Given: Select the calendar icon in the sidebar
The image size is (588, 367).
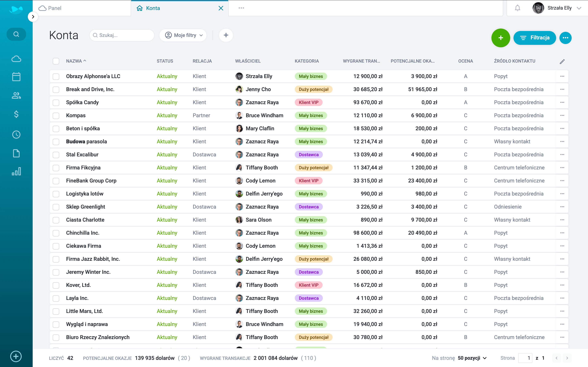Looking at the screenshot, I should 16,76.
